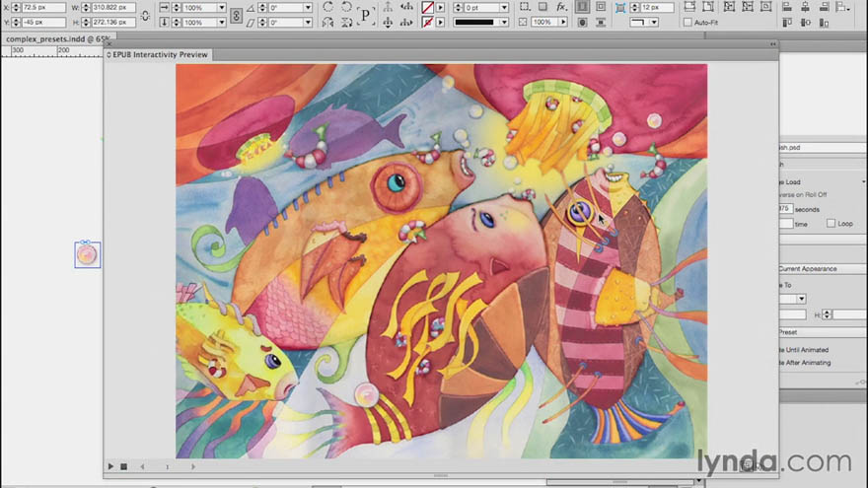
Task: Open the Rotation Angle dropdown
Action: click(x=308, y=8)
